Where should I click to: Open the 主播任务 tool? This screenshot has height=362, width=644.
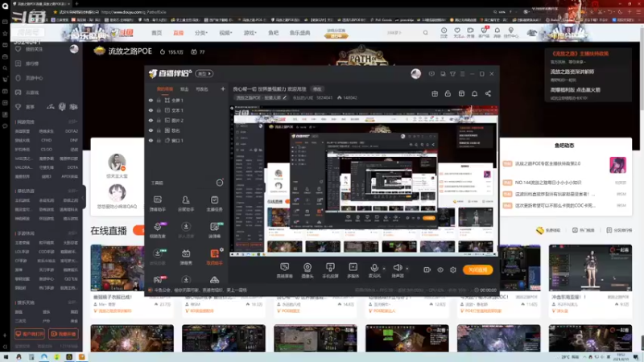pos(214,204)
